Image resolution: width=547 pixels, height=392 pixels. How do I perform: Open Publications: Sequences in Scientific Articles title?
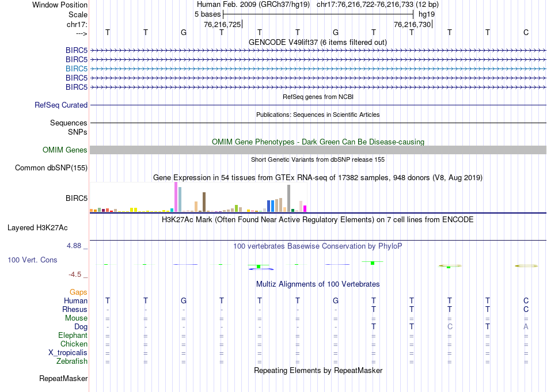[318, 115]
